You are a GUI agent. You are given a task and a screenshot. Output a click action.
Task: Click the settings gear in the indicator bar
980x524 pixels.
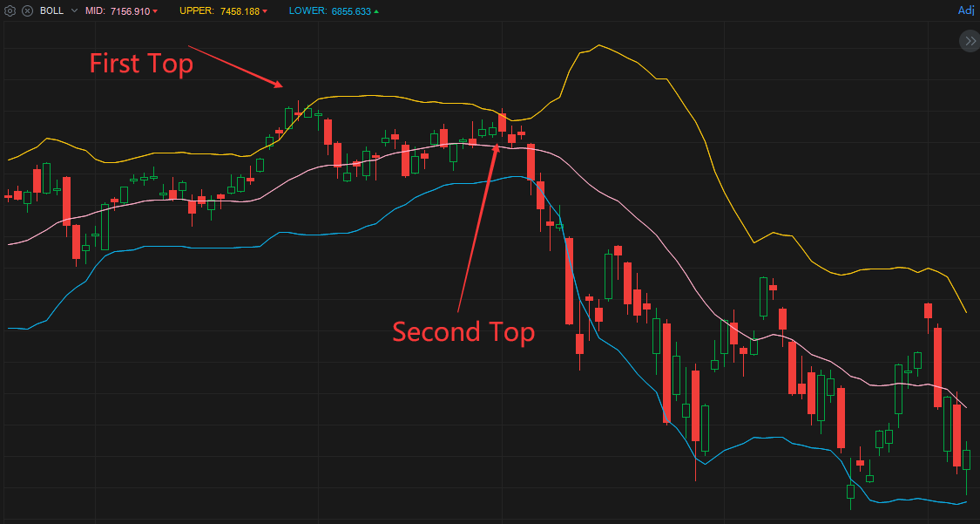click(x=10, y=11)
